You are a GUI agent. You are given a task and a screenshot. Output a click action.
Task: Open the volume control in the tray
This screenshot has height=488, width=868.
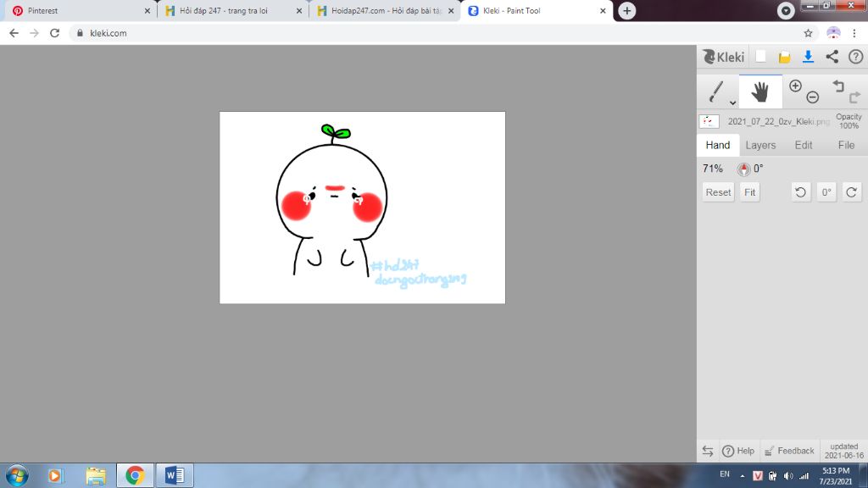click(788, 475)
